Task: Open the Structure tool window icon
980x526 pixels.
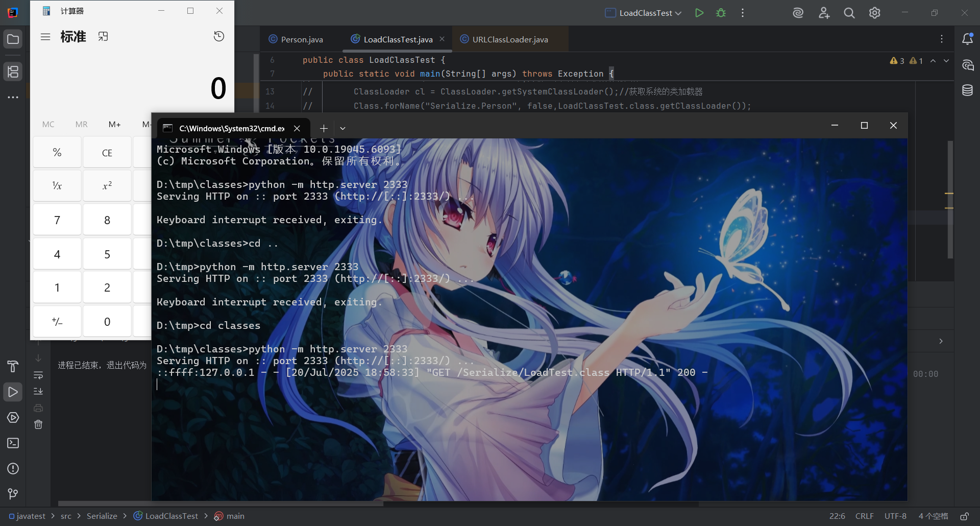Action: click(x=13, y=72)
